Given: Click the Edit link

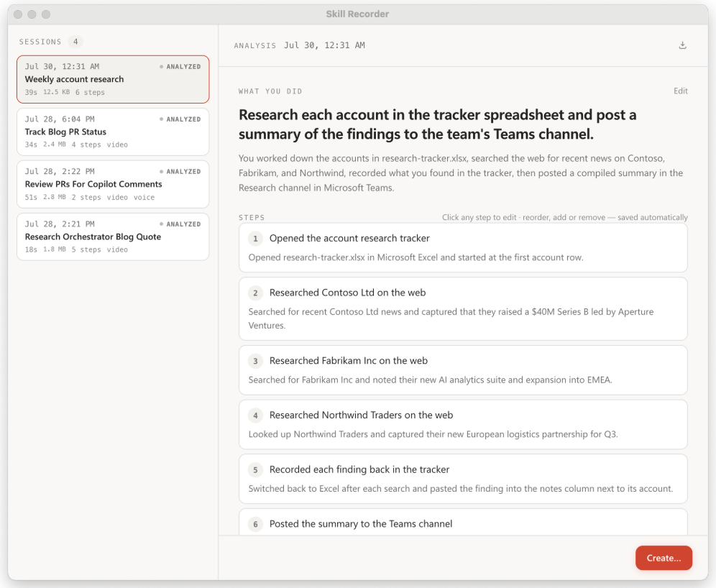Looking at the screenshot, I should 680,91.
